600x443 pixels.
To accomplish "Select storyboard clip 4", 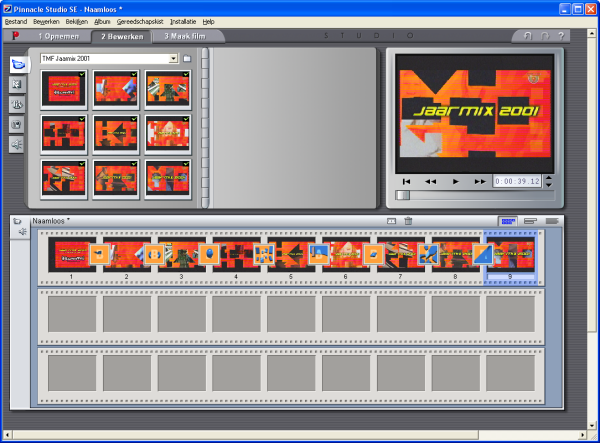I will (x=236, y=254).
